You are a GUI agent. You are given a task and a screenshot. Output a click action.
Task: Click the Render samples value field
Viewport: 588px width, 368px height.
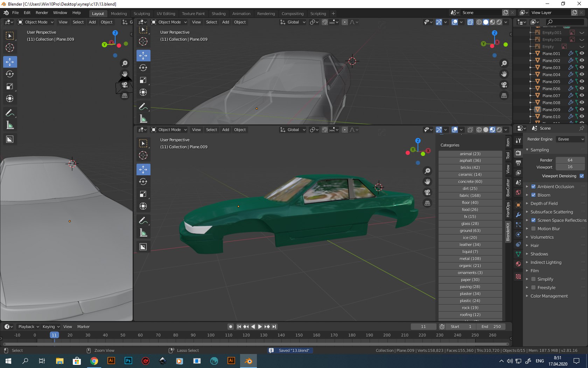coord(570,160)
